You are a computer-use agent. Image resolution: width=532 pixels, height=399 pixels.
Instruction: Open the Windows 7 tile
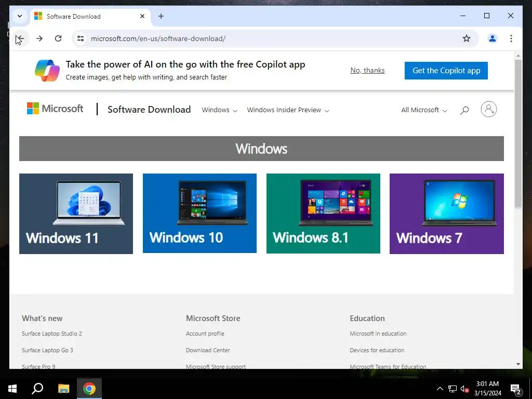[446, 214]
